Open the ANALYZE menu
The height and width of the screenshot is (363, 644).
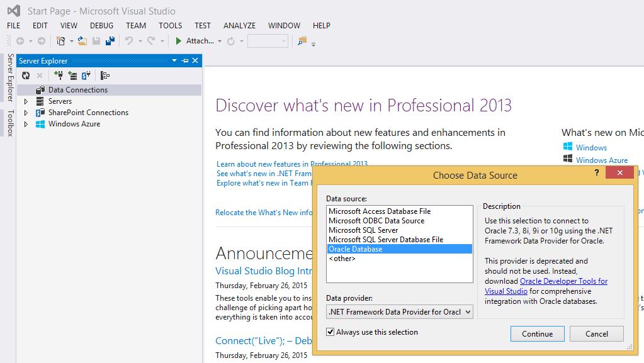(239, 25)
